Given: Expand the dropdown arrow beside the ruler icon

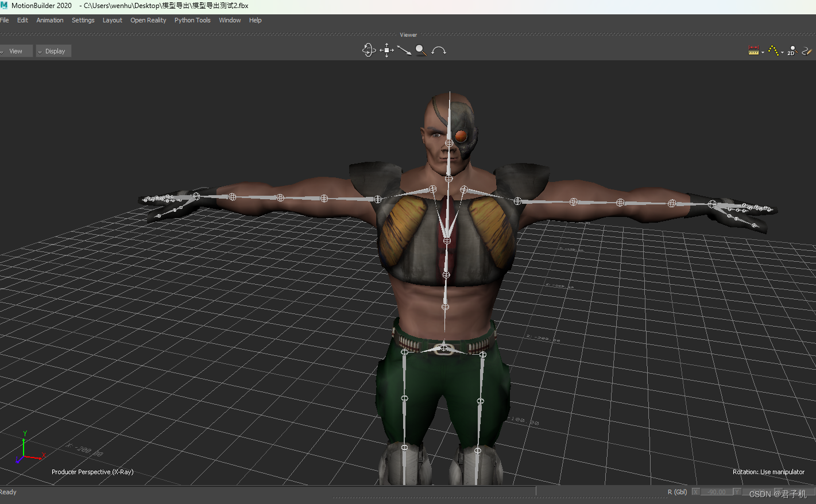Looking at the screenshot, I should [x=763, y=52].
